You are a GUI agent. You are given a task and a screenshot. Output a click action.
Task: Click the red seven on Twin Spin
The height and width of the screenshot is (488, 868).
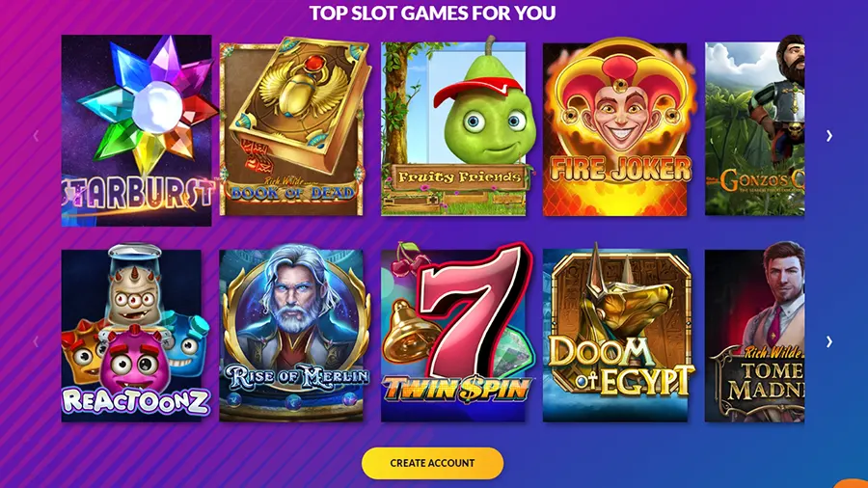471,310
